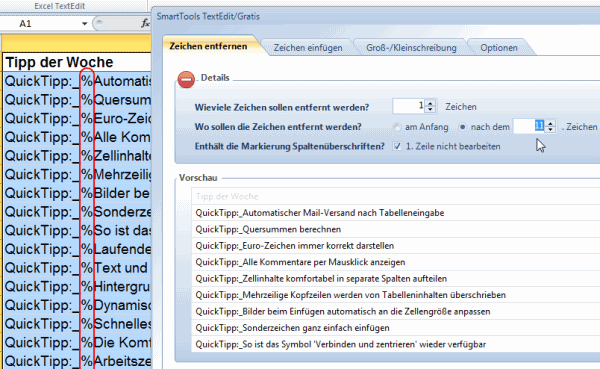
Task: Select the Excel cell starting 'QuickTipp:_%Sonderze'
Action: point(77,212)
